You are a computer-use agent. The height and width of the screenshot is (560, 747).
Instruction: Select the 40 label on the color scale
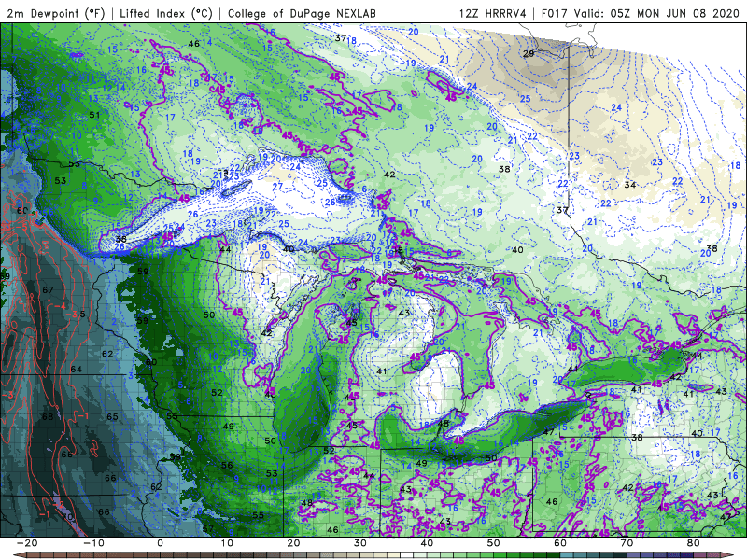tap(427, 543)
